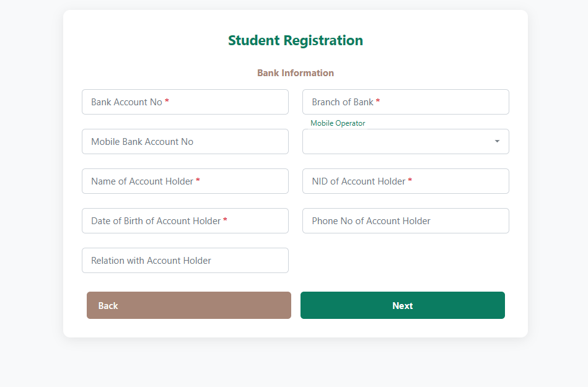Click the Student Registration heading
The width and height of the screenshot is (588, 387).
pyautogui.click(x=295, y=40)
